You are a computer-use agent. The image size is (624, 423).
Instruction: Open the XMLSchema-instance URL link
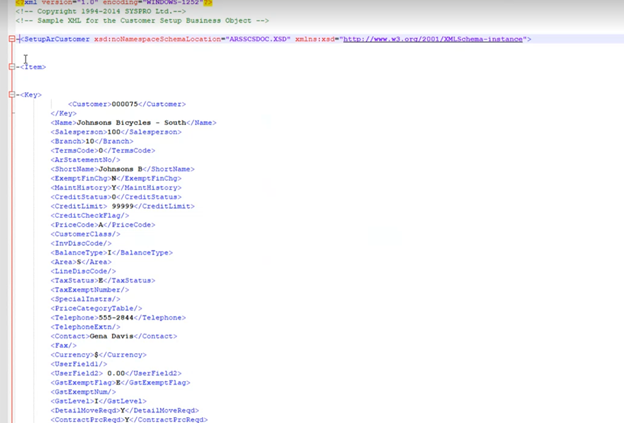pos(433,39)
